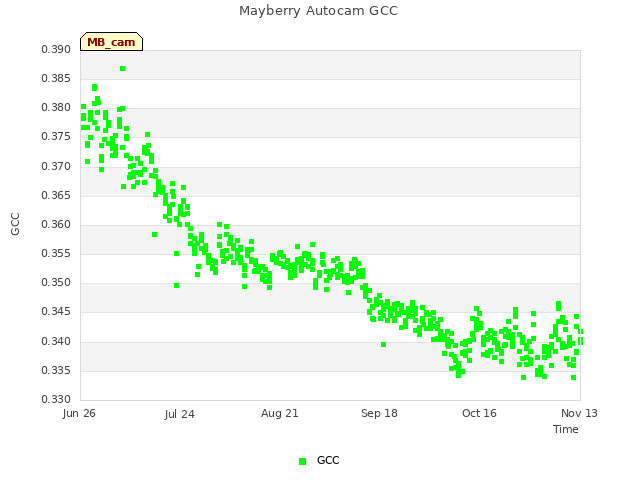Screen dimensions: 640x480
Task: Click the outlier point near 0.3395 after Sep 18
Action: click(383, 344)
